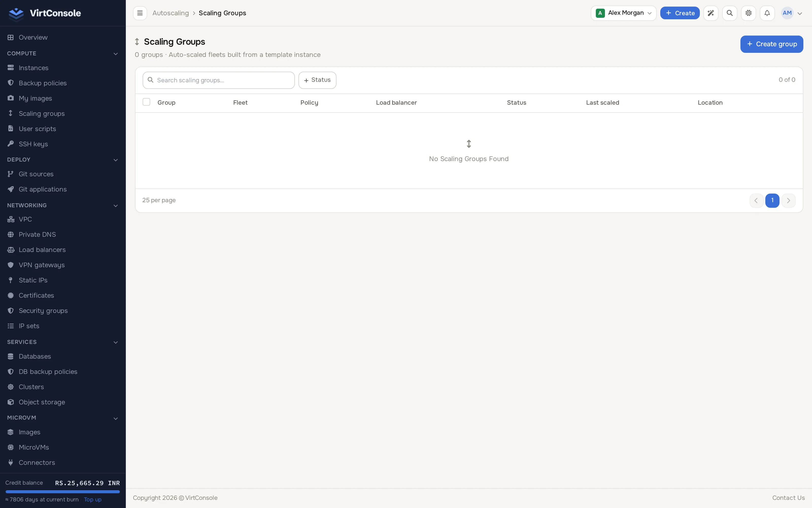
Task: Select page 1 in pagination
Action: [772, 201]
